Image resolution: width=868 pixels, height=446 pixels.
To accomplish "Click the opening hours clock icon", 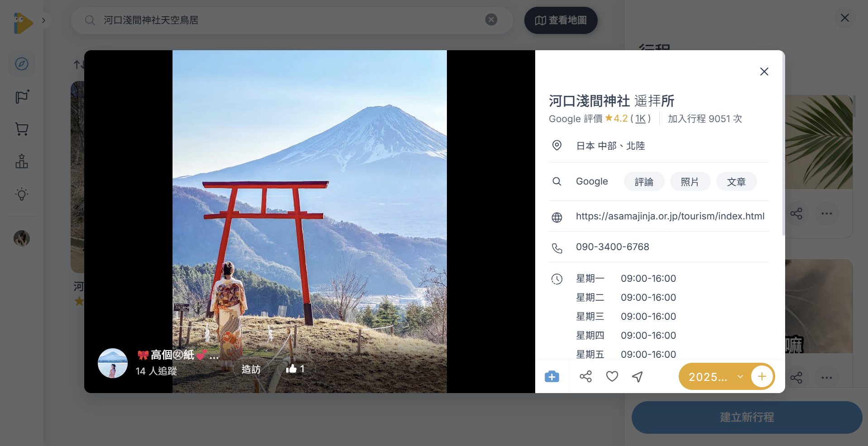I will click(557, 279).
